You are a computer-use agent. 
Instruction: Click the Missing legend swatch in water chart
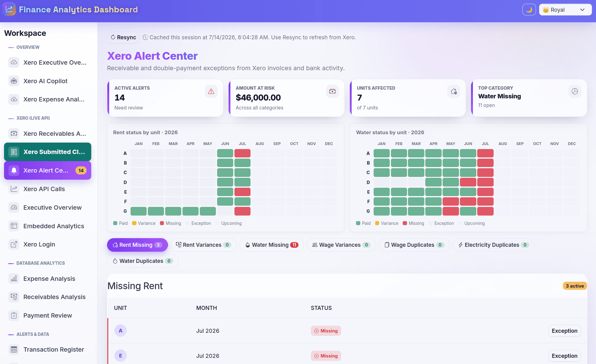(405, 223)
